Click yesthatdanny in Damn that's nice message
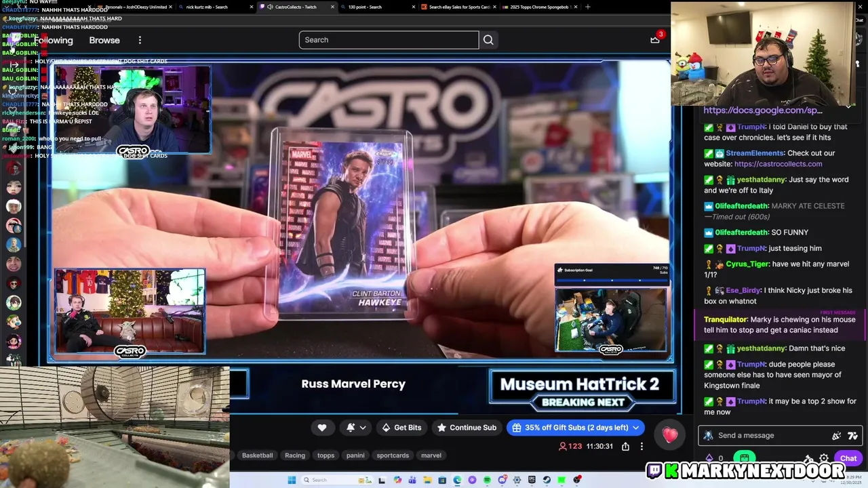Viewport: 868px width, 488px height. (761, 348)
